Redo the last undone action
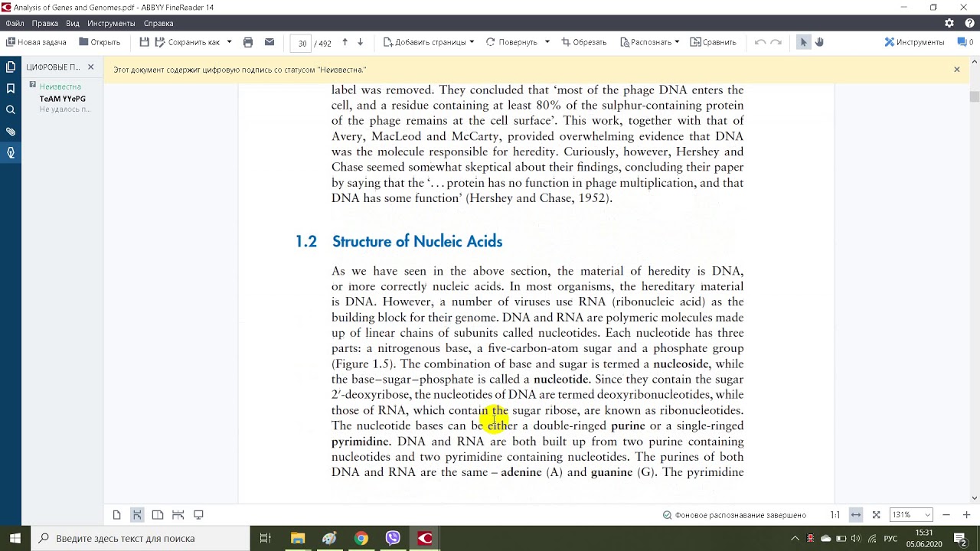This screenshot has width=980, height=551. 776,42
